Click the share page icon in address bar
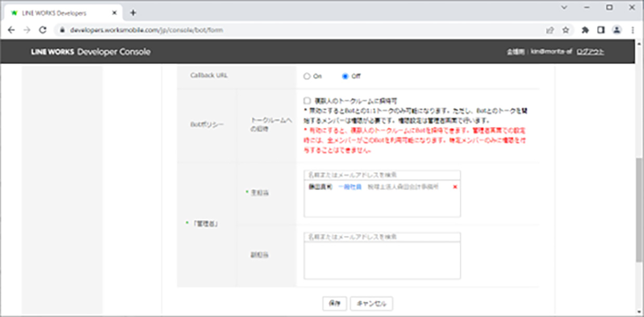Image resolution: width=644 pixels, height=317 pixels. [x=550, y=30]
